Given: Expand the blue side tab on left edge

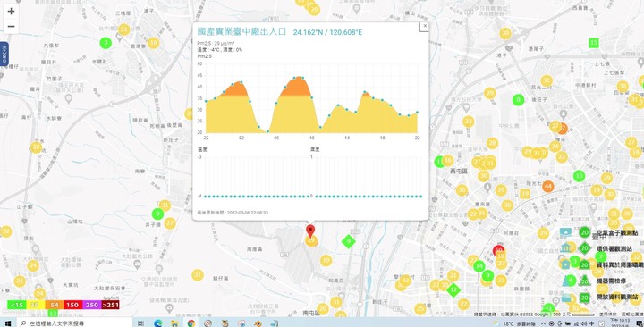Looking at the screenshot, I should pos(4,54).
